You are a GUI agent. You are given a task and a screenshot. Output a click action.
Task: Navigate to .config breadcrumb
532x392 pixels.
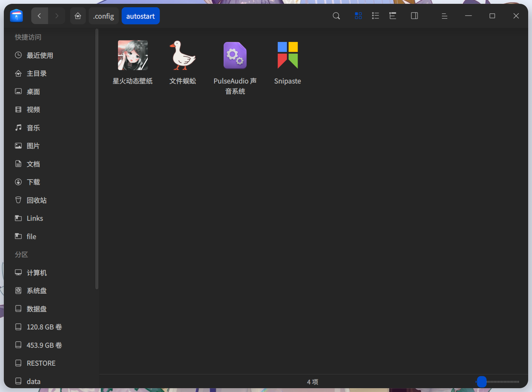pyautogui.click(x=104, y=16)
